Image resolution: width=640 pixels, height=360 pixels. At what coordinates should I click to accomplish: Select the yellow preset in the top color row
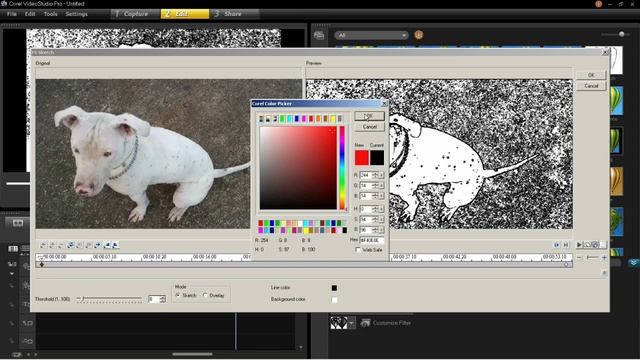333,119
